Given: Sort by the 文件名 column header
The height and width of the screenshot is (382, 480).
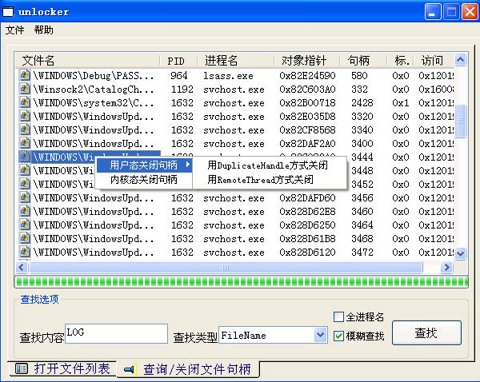Looking at the screenshot, I should tap(88, 61).
